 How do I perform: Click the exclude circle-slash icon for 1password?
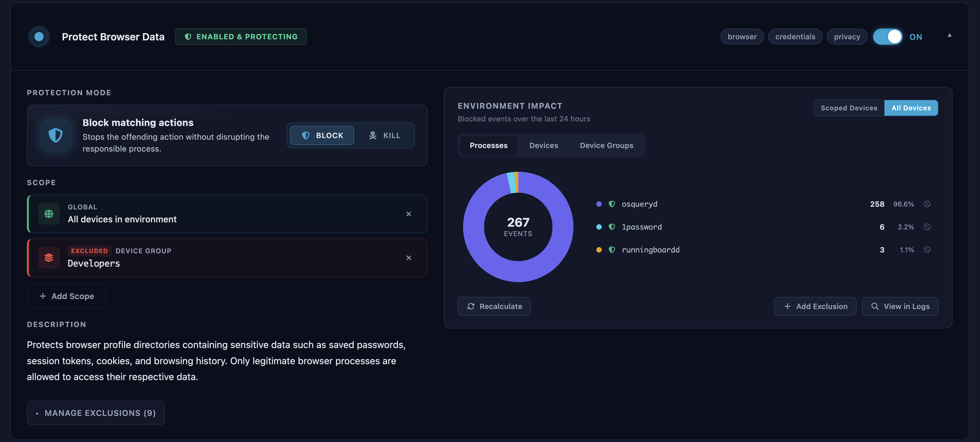(x=927, y=227)
